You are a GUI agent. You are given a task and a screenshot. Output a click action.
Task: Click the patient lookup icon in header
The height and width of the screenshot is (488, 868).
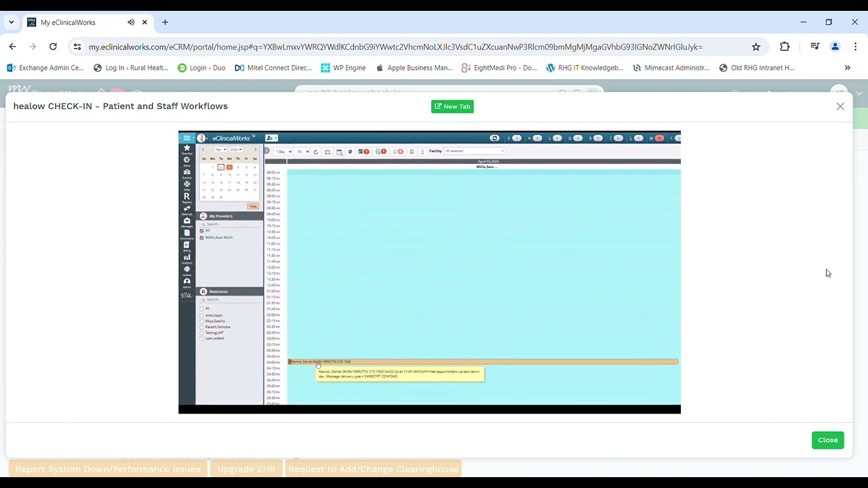271,138
